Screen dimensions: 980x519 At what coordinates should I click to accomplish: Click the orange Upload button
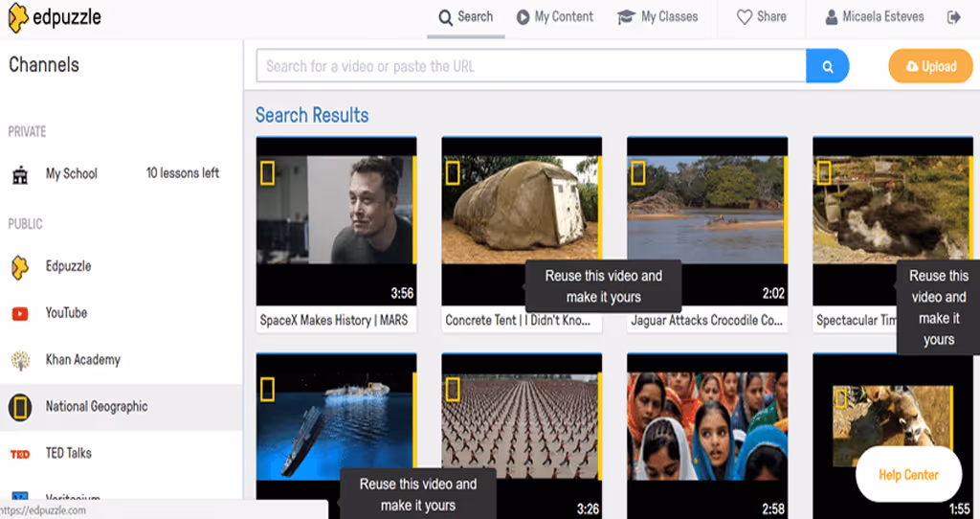[x=930, y=66]
